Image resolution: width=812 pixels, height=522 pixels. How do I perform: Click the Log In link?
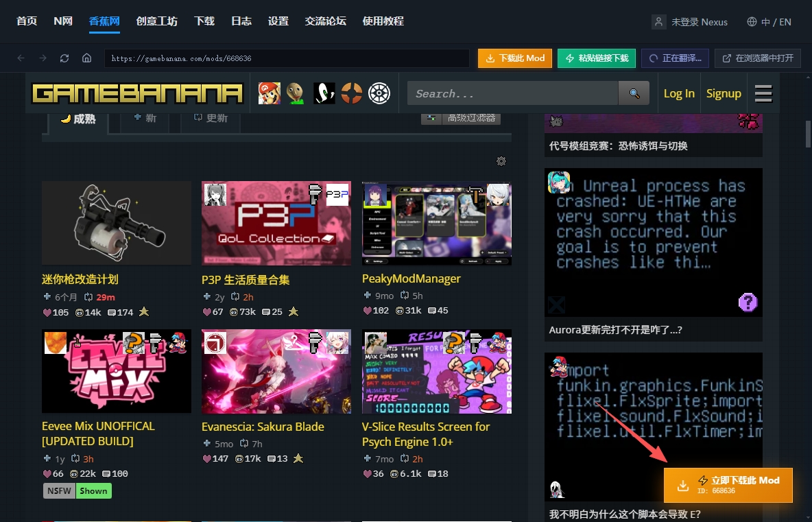tap(679, 93)
